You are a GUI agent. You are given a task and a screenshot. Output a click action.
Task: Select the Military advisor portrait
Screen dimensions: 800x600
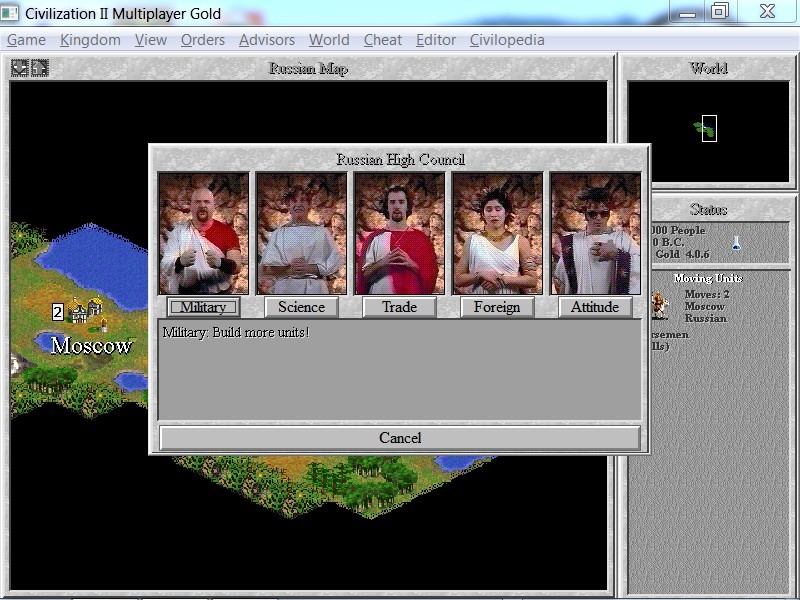[204, 233]
